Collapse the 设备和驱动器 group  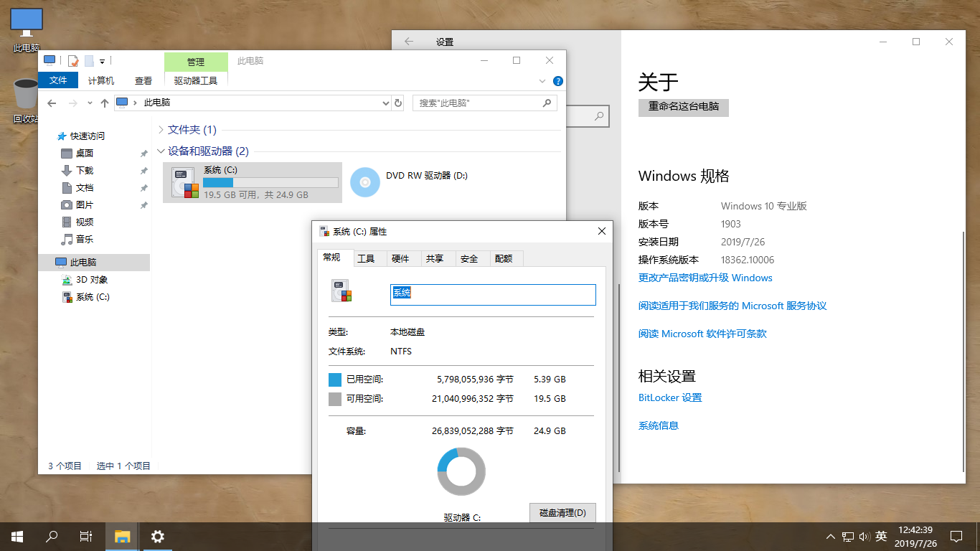coord(161,151)
